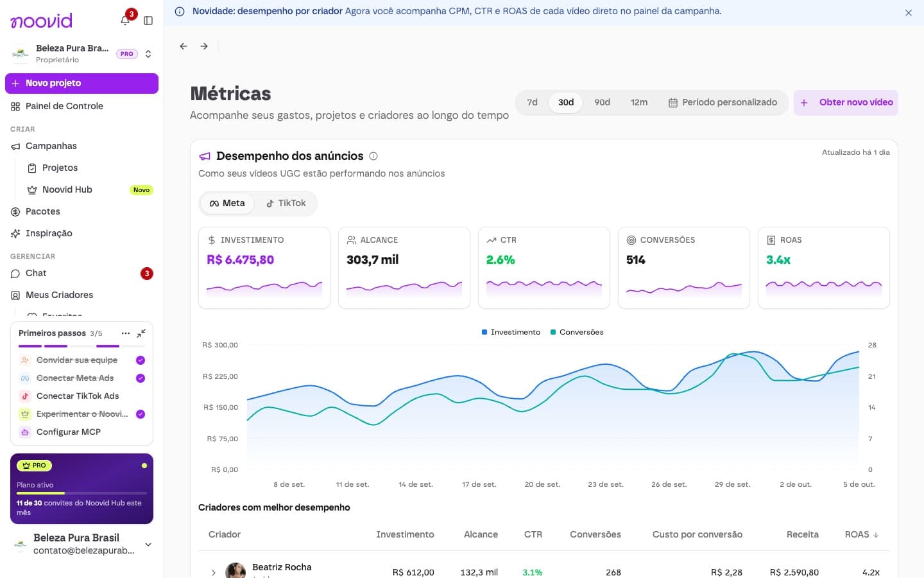Click Obter novo vídeo button
Screen dimensions: 924x578
pos(846,103)
